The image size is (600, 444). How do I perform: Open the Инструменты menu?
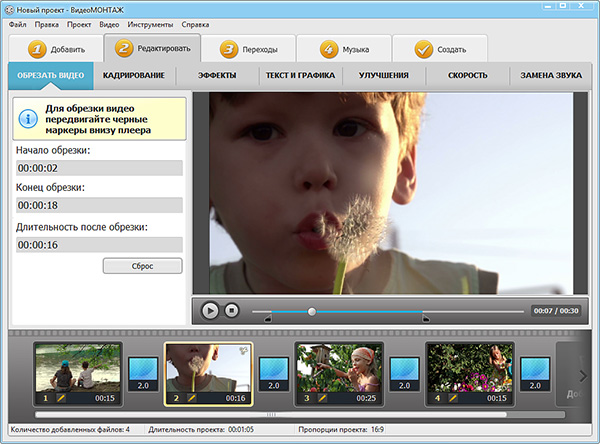click(150, 24)
